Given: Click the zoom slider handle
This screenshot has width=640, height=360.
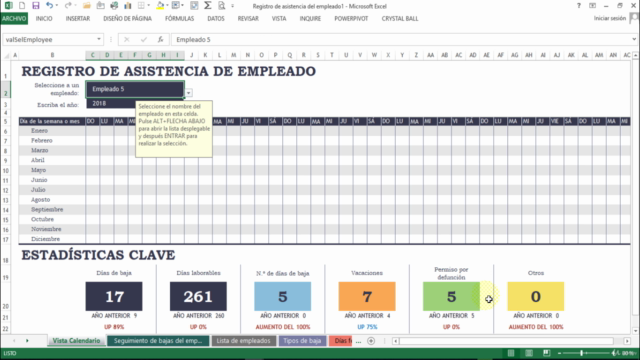Looking at the screenshot, I should pyautogui.click(x=582, y=353).
